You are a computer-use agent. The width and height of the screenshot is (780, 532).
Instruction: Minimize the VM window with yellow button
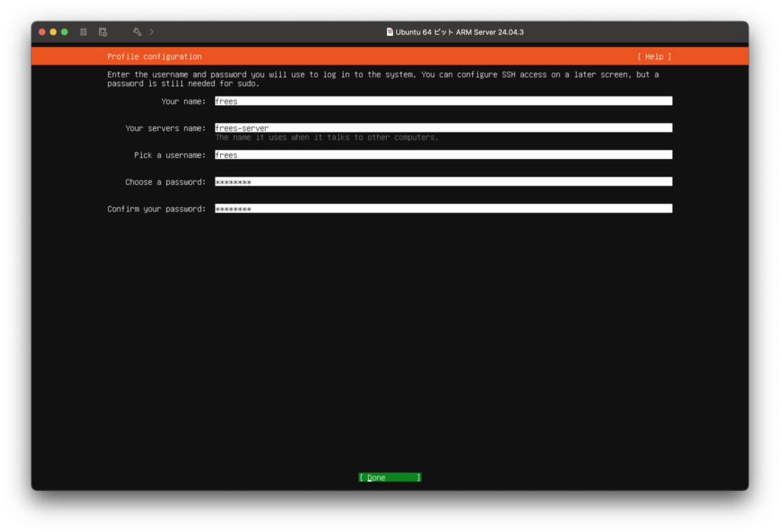point(53,32)
